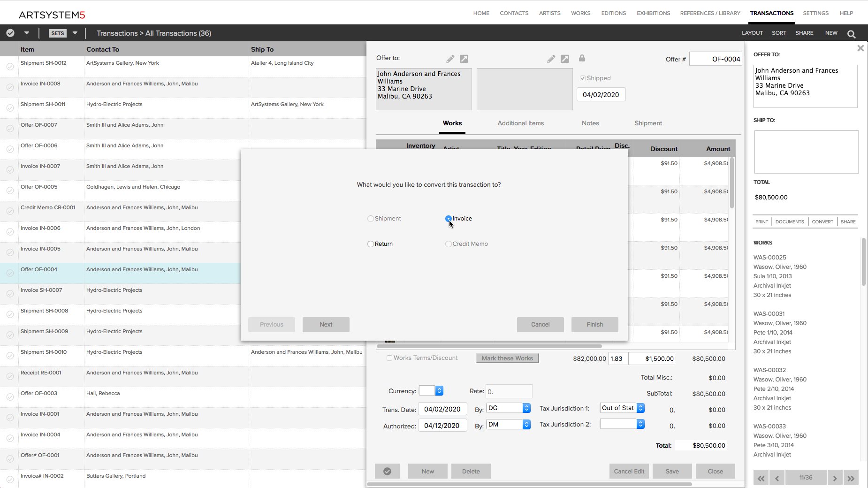Switch to the Shipment tab

pos(648,123)
